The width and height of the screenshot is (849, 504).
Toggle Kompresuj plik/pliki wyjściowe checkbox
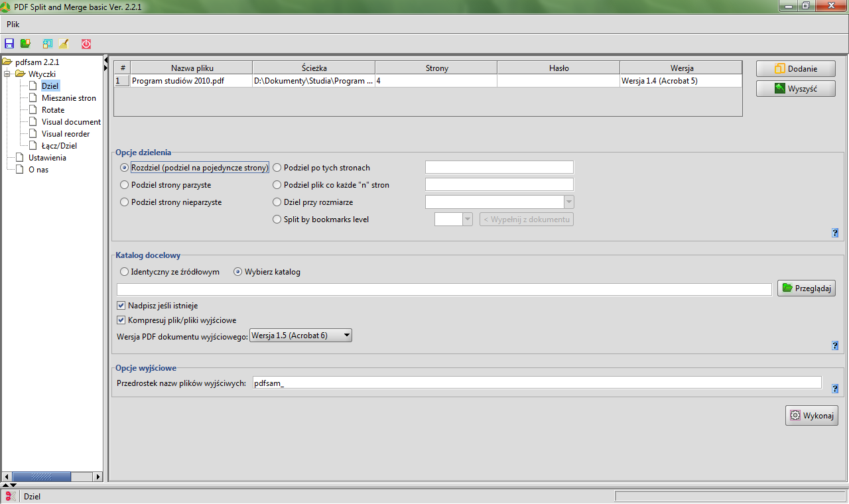(x=121, y=320)
